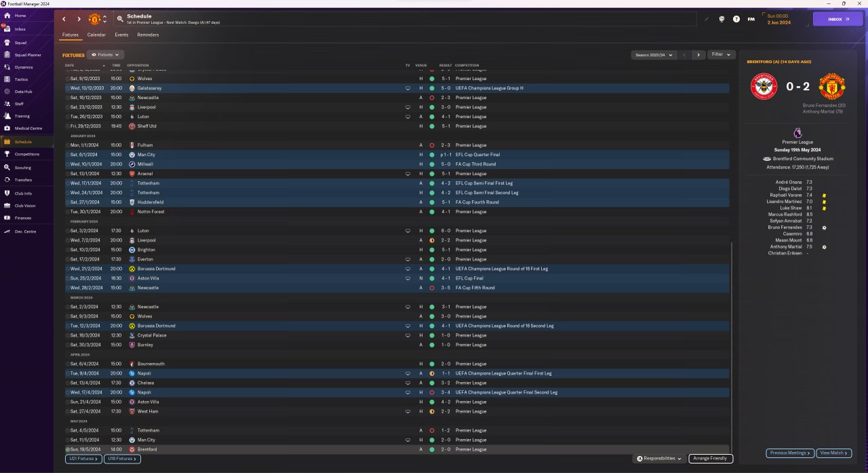Click the club switcher chevrons beside the badge
Viewport: 868px width, 473px height.
[104, 19]
